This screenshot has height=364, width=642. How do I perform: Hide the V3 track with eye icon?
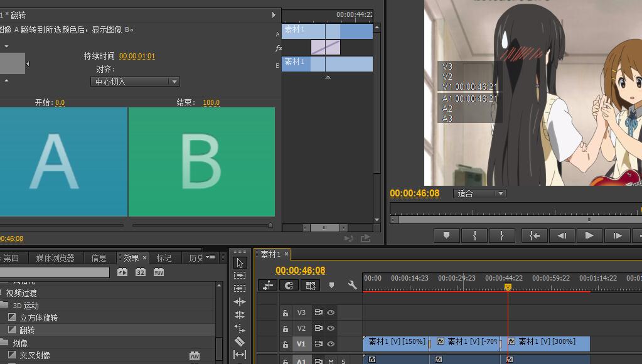[x=331, y=313]
